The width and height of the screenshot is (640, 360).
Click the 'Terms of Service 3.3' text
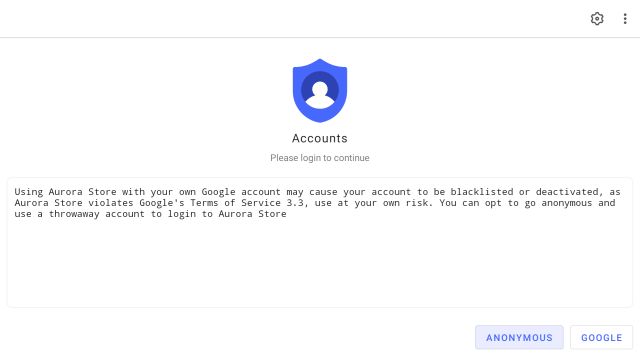pos(247,203)
